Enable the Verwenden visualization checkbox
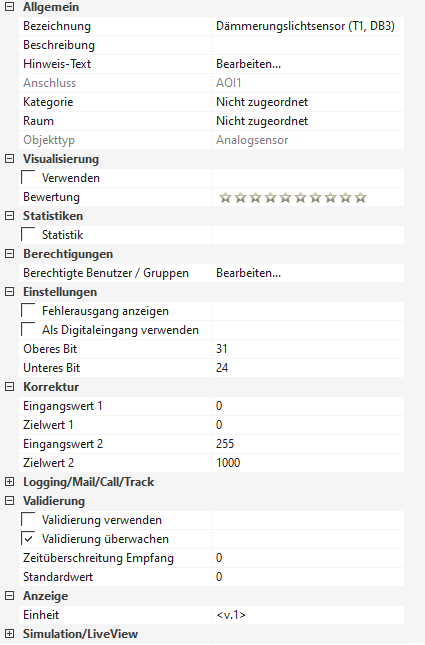Viewport: 425px width, 645px height. 28,178
